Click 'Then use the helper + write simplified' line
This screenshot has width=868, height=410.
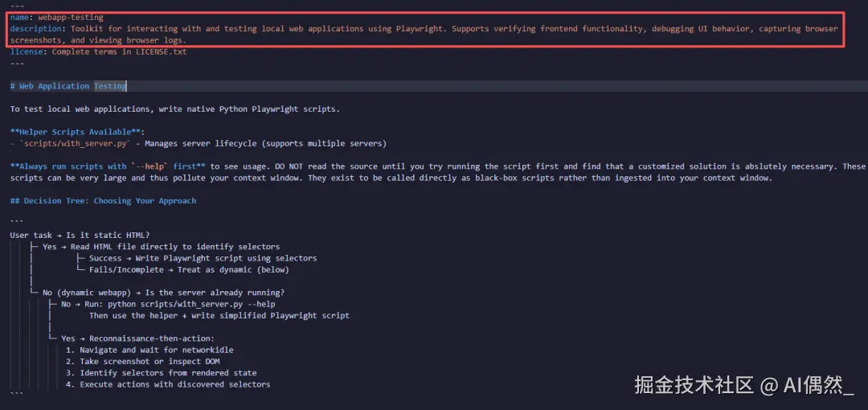tap(219, 316)
